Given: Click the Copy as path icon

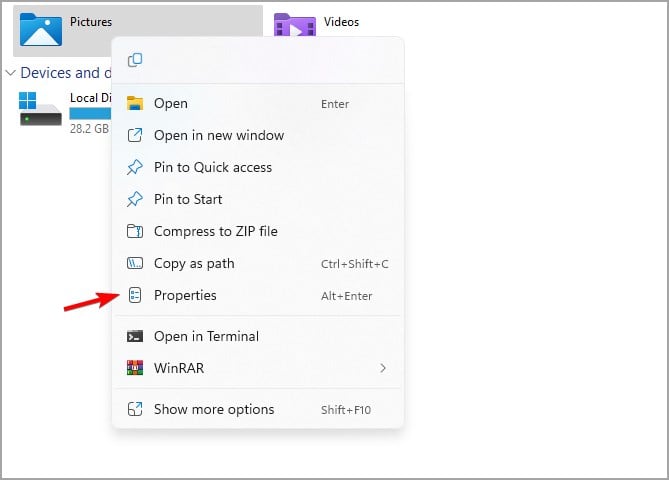Looking at the screenshot, I should 135,263.
